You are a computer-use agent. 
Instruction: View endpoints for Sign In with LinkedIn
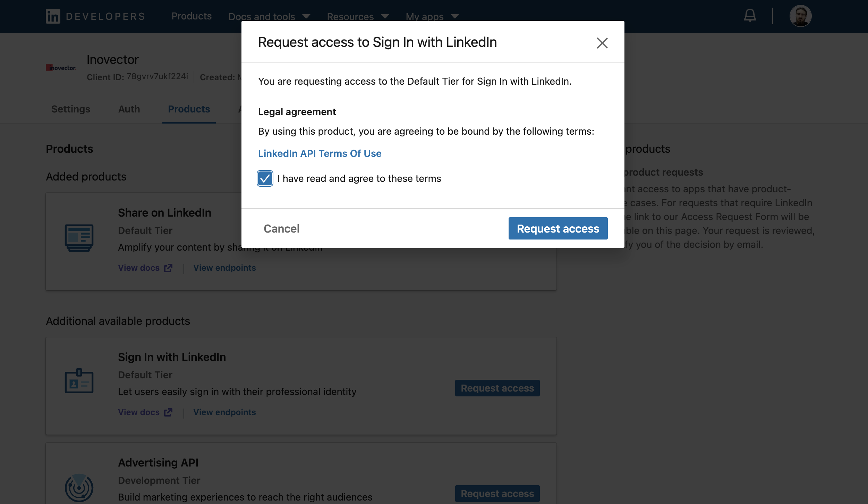(224, 412)
